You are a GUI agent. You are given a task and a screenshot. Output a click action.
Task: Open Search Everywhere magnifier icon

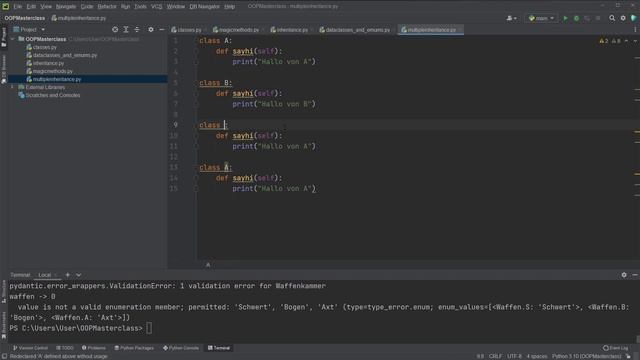pos(612,18)
